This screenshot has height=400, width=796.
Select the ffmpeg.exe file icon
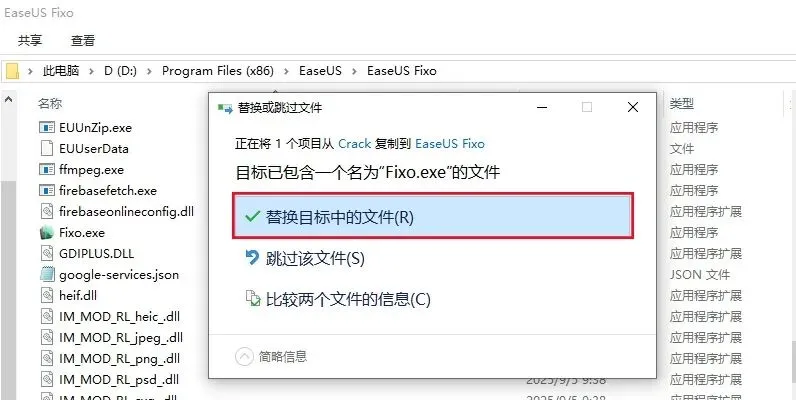coord(47,170)
